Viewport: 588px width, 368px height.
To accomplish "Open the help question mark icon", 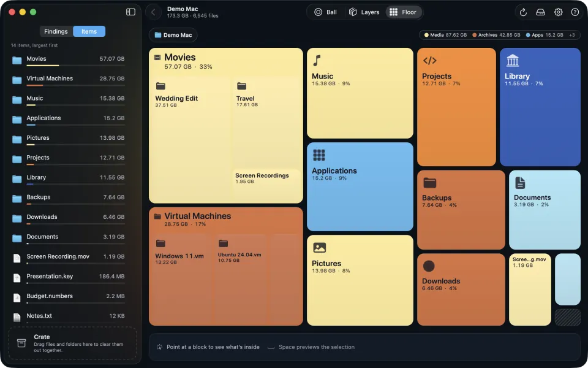I will coord(575,12).
